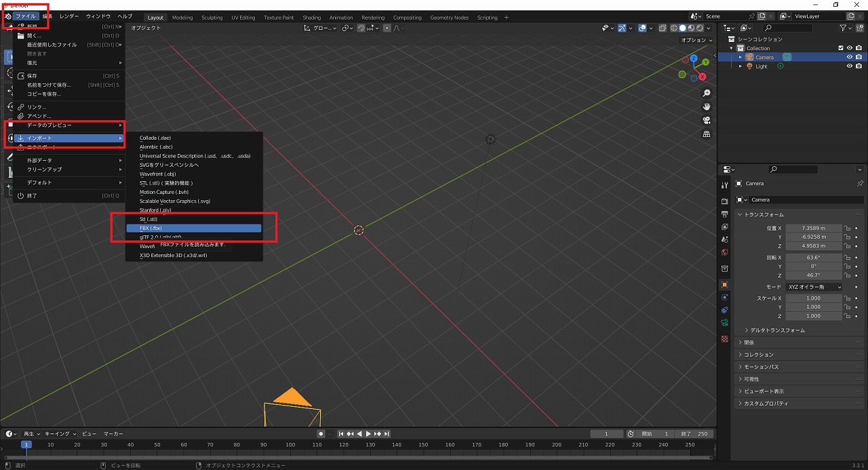Select the Render Properties icon
The image size is (868, 470).
coord(725,201)
